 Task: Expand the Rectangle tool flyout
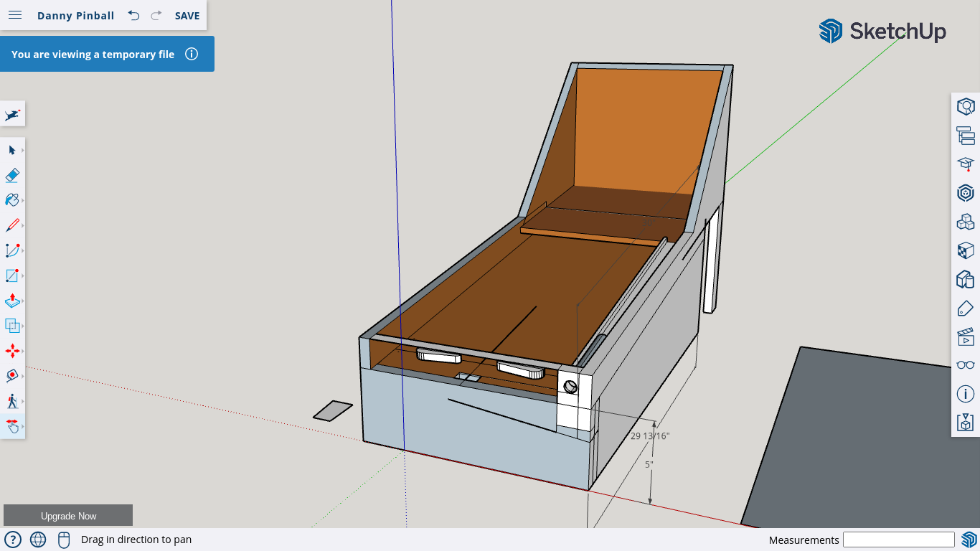pyautogui.click(x=22, y=275)
